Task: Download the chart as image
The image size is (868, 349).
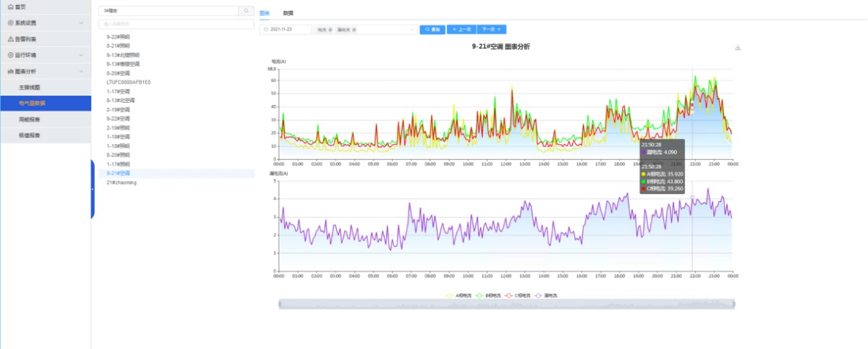Action: (x=738, y=48)
